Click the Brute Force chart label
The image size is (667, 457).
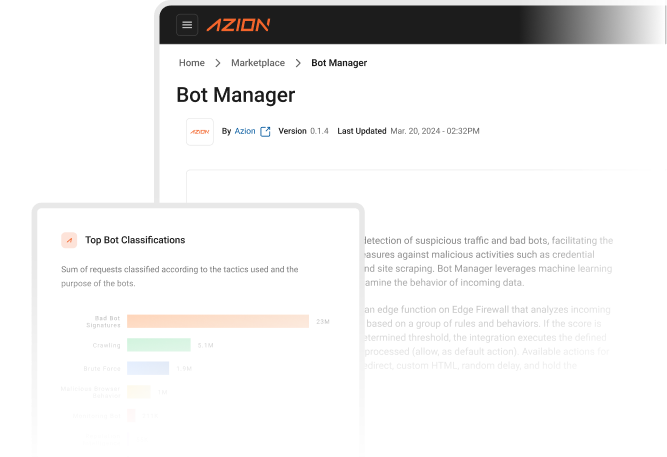102,368
